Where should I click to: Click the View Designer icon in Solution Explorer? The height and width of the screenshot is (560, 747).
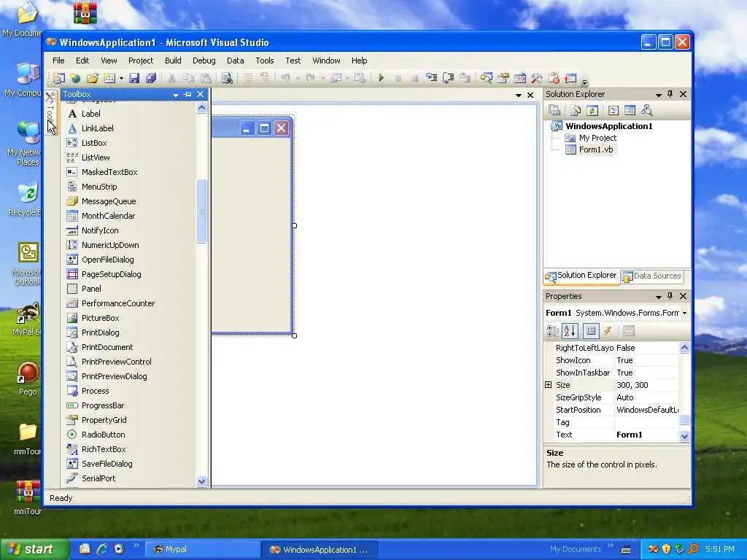tap(630, 111)
